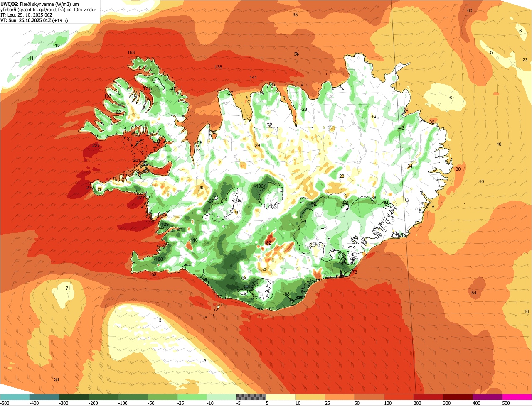Click the '177' flux value off the south coast
Screen dimensions: 532x406
(x=218, y=297)
